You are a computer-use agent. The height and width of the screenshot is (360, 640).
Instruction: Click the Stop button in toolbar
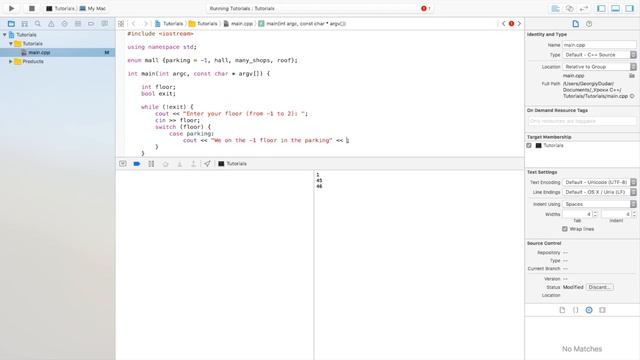pyautogui.click(x=31, y=8)
